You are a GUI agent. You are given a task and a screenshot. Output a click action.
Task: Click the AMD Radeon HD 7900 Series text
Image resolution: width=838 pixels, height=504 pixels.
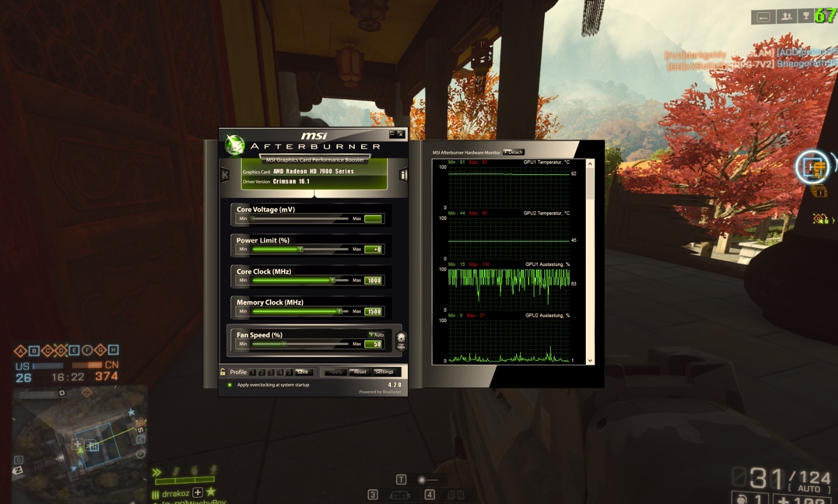314,171
